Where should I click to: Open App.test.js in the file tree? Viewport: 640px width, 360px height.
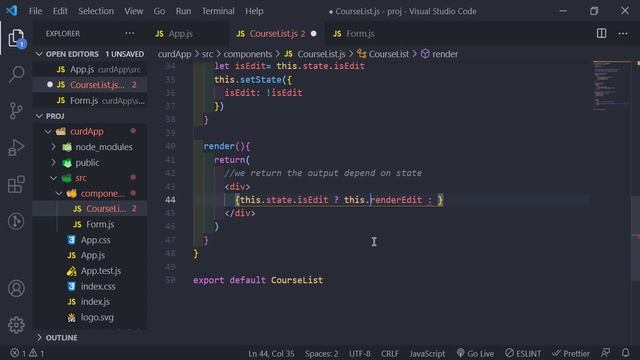coord(90,271)
